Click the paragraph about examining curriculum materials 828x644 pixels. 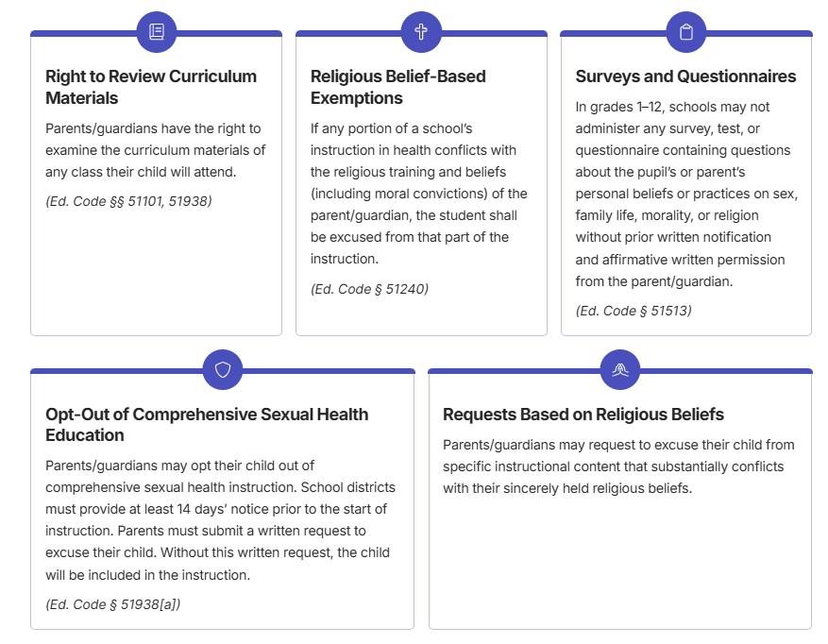[x=156, y=150]
